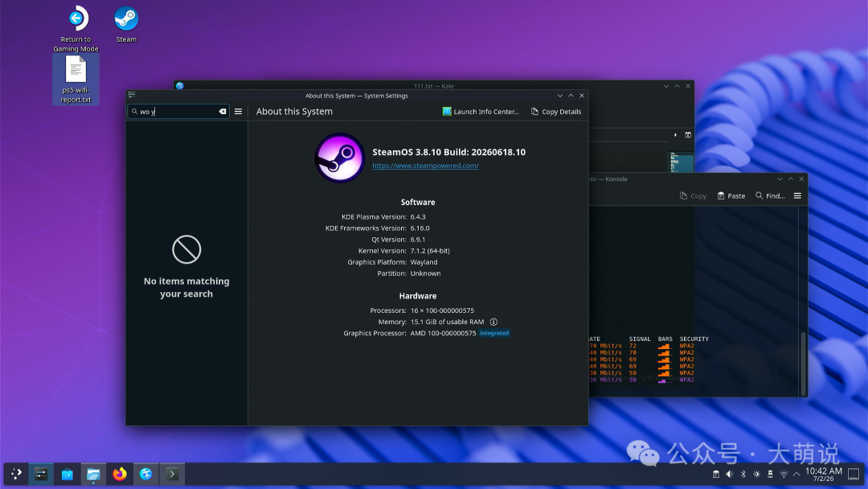Screen dimensions: 868x489
Task: Expand hidden system tray icons
Action: [796, 474]
